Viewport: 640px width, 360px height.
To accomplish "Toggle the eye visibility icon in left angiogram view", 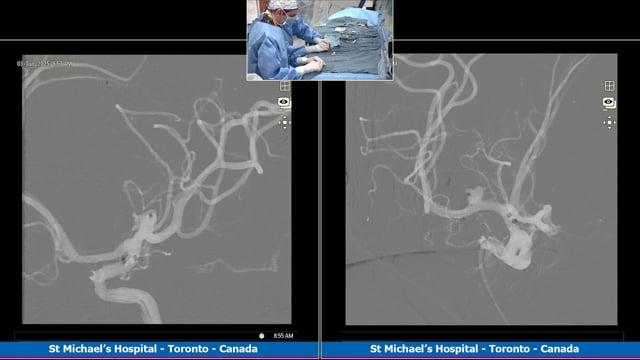I will [284, 102].
